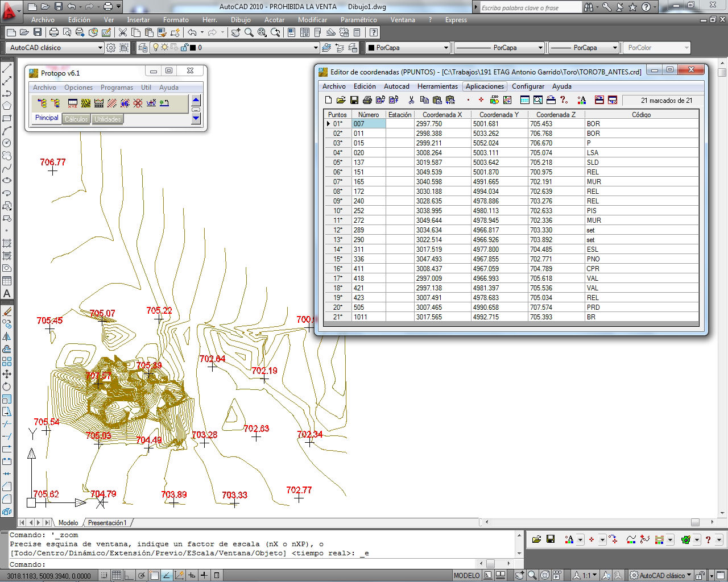Screen dimensions: 728x582
Task: Open the PorCapa lineweight dropdown
Action: click(x=614, y=48)
